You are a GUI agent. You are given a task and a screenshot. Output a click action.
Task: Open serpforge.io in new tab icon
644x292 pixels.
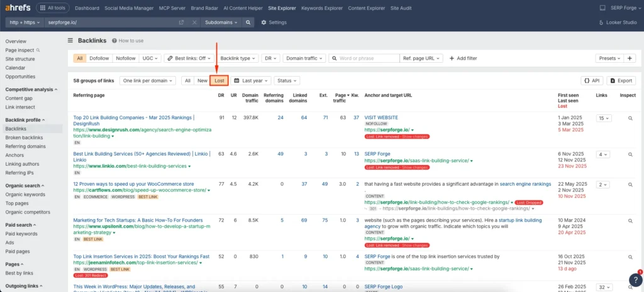tap(181, 23)
